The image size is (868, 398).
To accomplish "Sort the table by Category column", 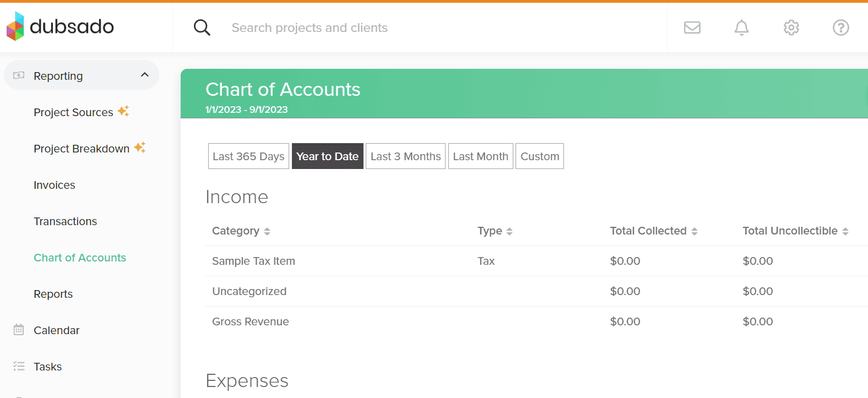I will coord(267,231).
